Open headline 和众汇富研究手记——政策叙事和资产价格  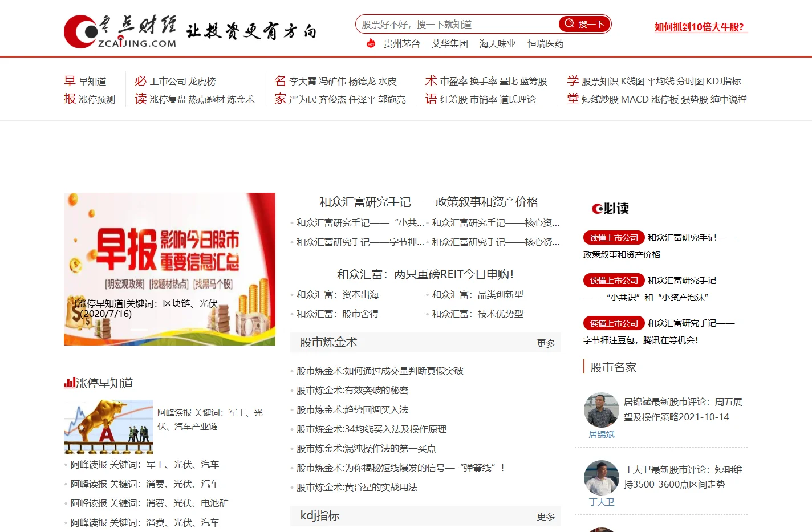tap(429, 202)
